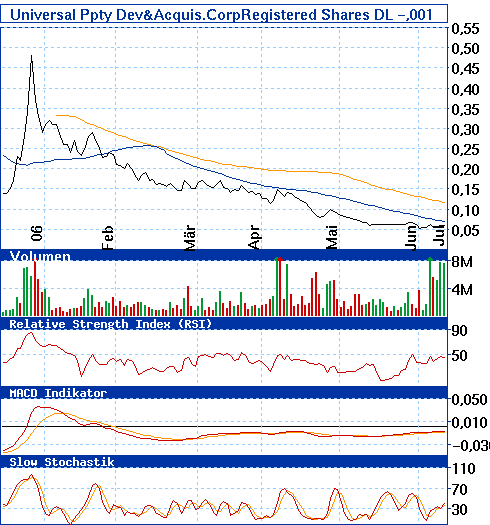The height and width of the screenshot is (525, 490).
Task: Click the green overflow arrow above late-June volume bar
Action: click(x=430, y=259)
